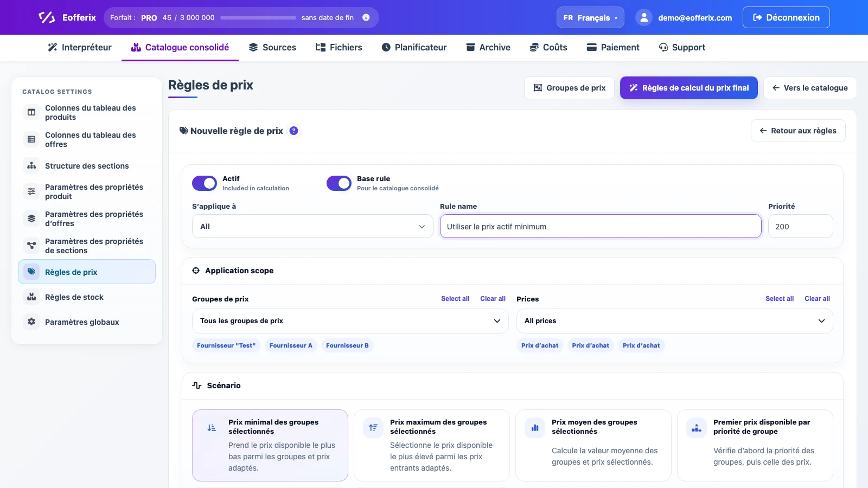Open Règles de stock sidebar icon
868x488 pixels.
pyautogui.click(x=31, y=297)
